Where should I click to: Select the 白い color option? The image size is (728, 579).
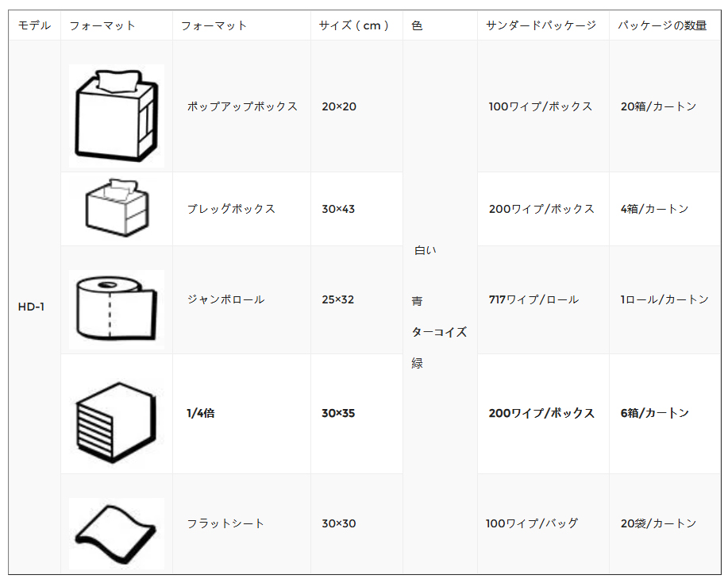coord(426,250)
